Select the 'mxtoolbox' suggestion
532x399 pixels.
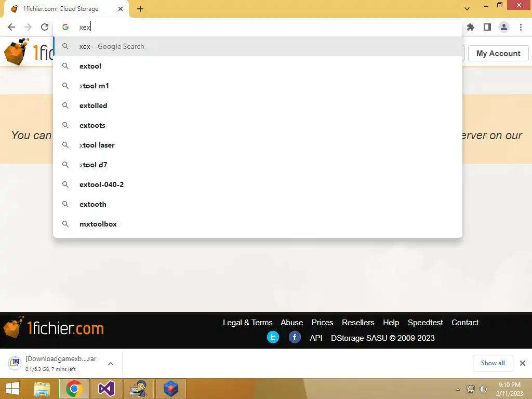coord(258,224)
